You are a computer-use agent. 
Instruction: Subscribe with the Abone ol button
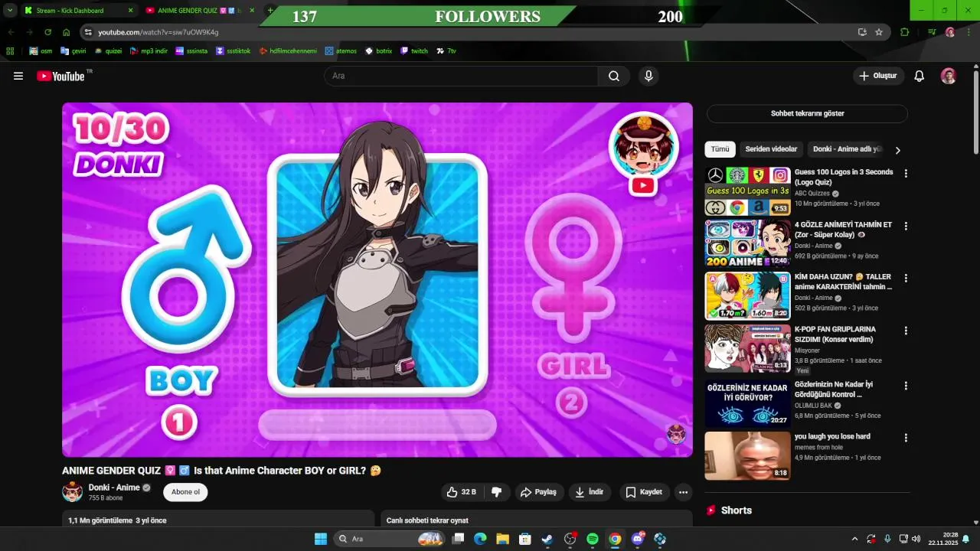click(185, 492)
